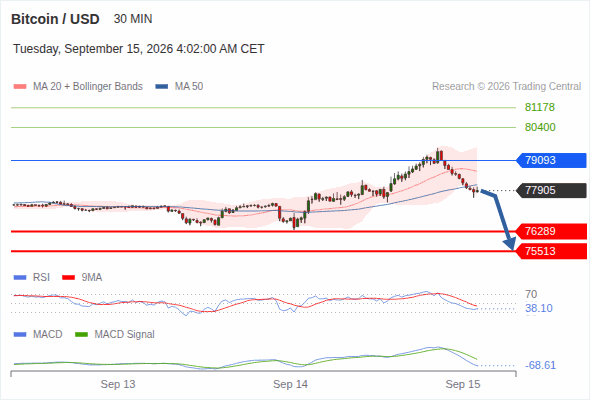Click the blue 79093 pivot price tag
Screen dimensions: 590x400
551,160
